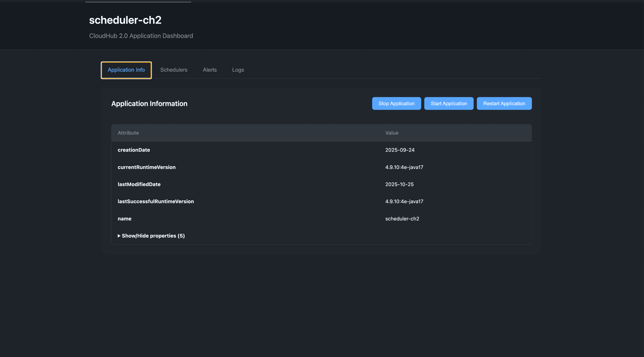Select the lastModifiedDate row
The height and width of the screenshot is (357, 644).
pyautogui.click(x=139, y=184)
